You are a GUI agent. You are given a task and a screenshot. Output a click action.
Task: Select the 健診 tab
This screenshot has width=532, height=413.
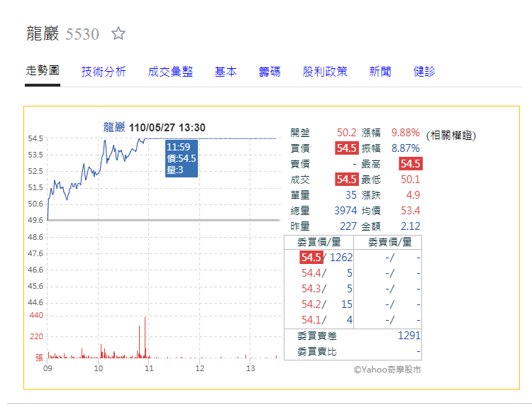point(424,72)
